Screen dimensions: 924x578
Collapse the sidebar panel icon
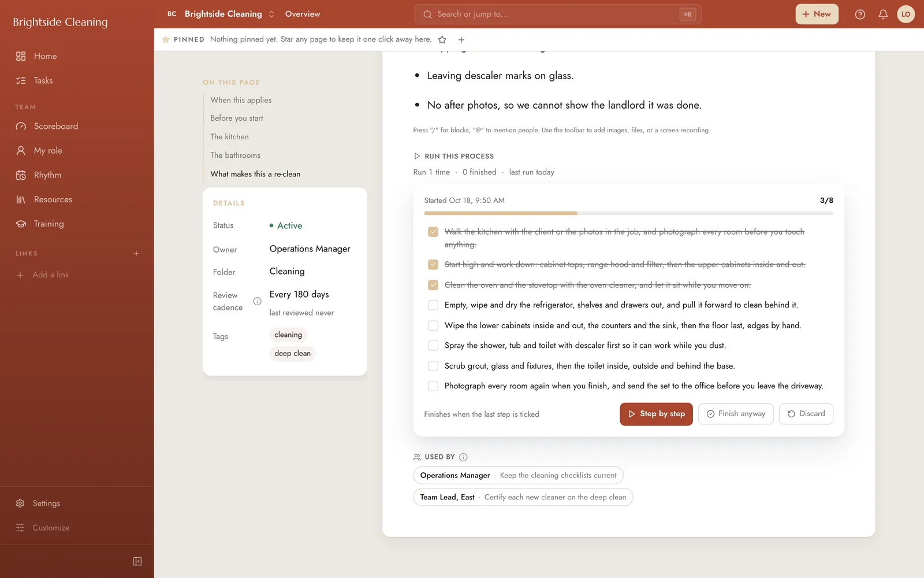[x=137, y=561]
